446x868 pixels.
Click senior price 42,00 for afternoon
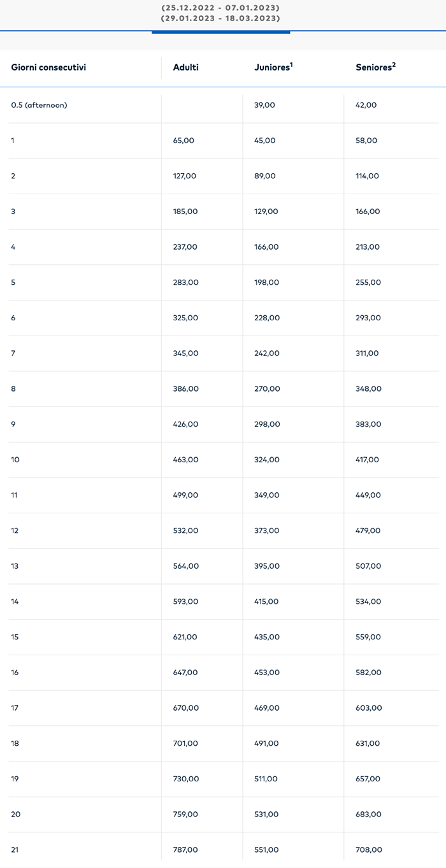(366, 105)
